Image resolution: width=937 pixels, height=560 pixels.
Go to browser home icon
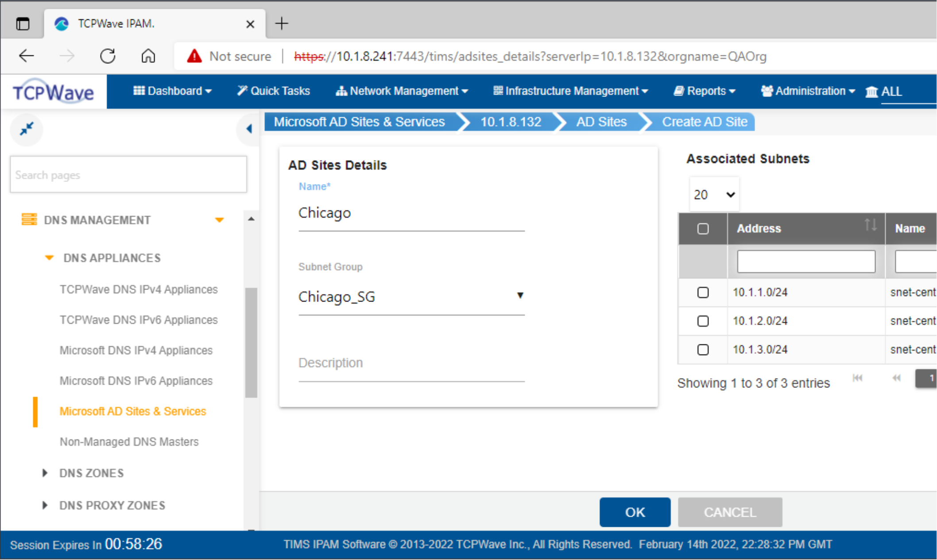point(148,56)
